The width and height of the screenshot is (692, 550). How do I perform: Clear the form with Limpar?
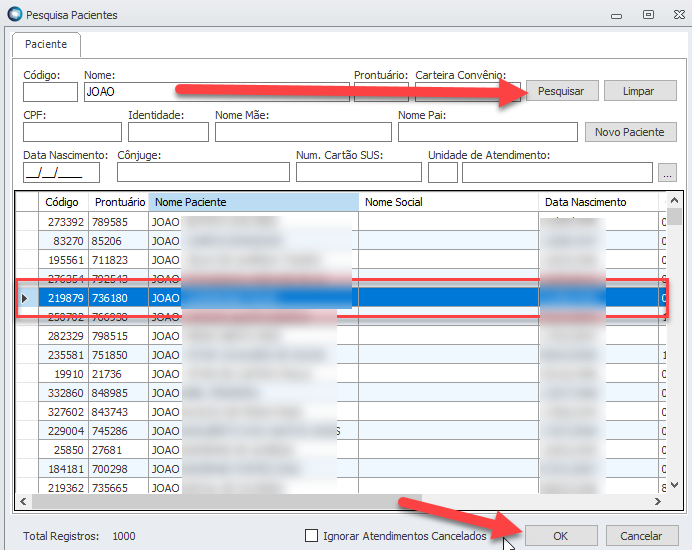(x=639, y=91)
